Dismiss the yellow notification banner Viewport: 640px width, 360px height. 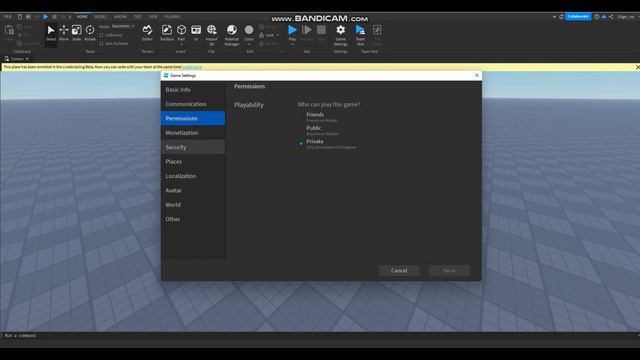click(x=637, y=67)
